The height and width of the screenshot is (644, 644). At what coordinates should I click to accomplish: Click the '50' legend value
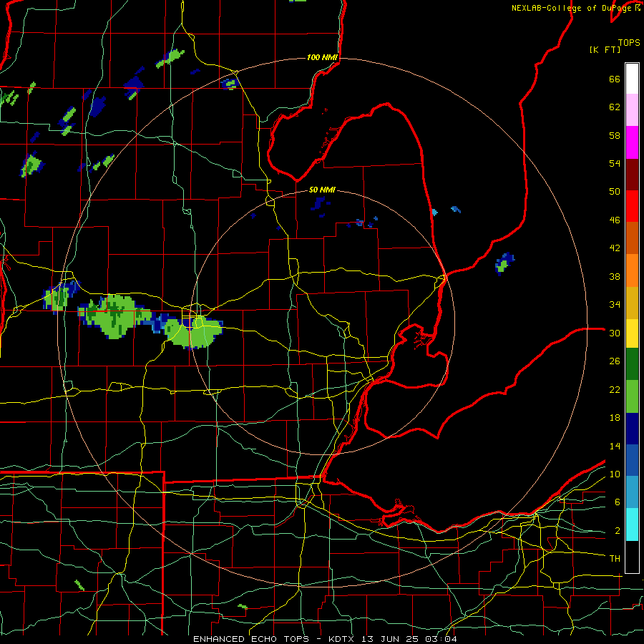pyautogui.click(x=615, y=192)
